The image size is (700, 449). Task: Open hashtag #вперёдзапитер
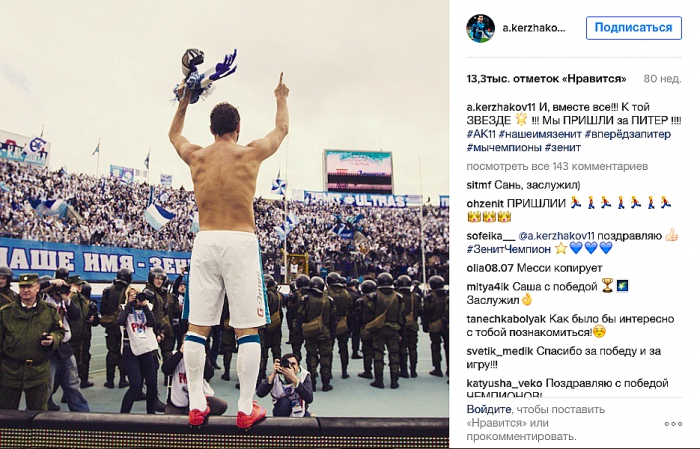coord(627,134)
